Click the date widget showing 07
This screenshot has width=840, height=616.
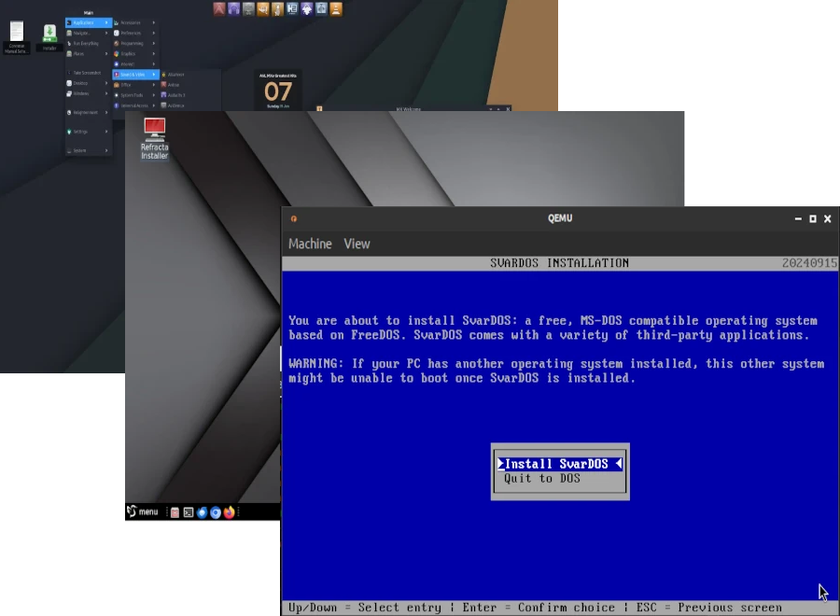click(278, 90)
